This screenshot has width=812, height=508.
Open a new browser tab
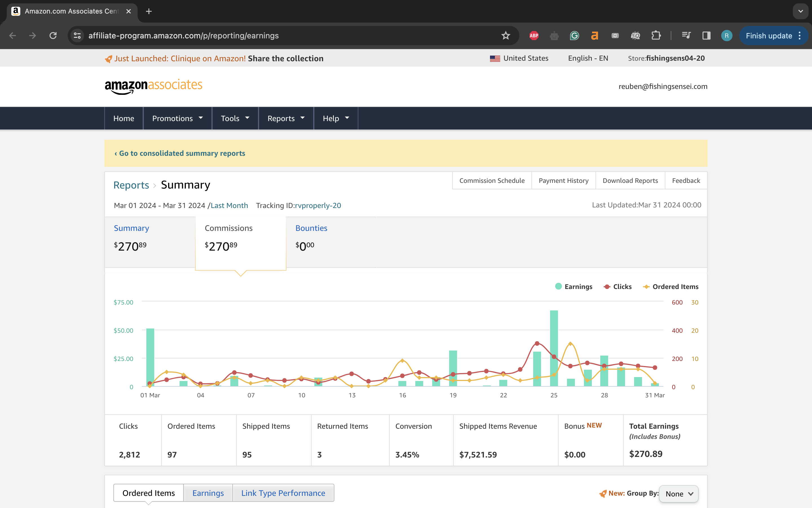[149, 11]
